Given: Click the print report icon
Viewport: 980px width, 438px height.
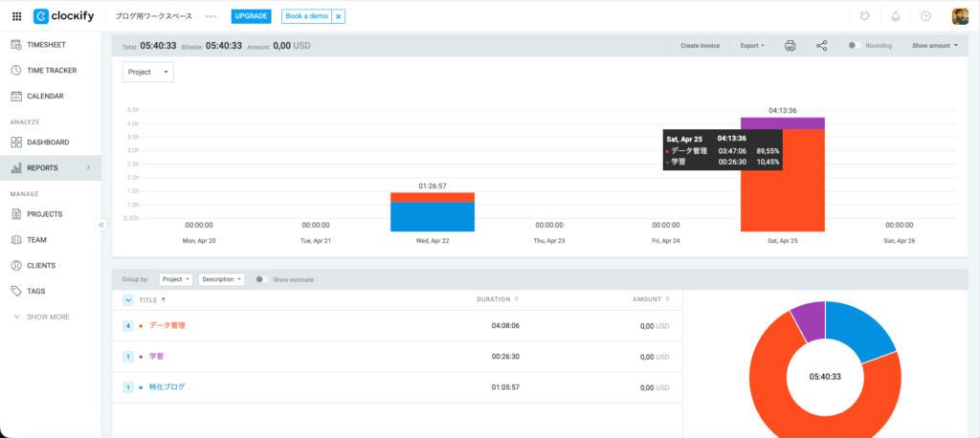Looking at the screenshot, I should click(x=790, y=45).
